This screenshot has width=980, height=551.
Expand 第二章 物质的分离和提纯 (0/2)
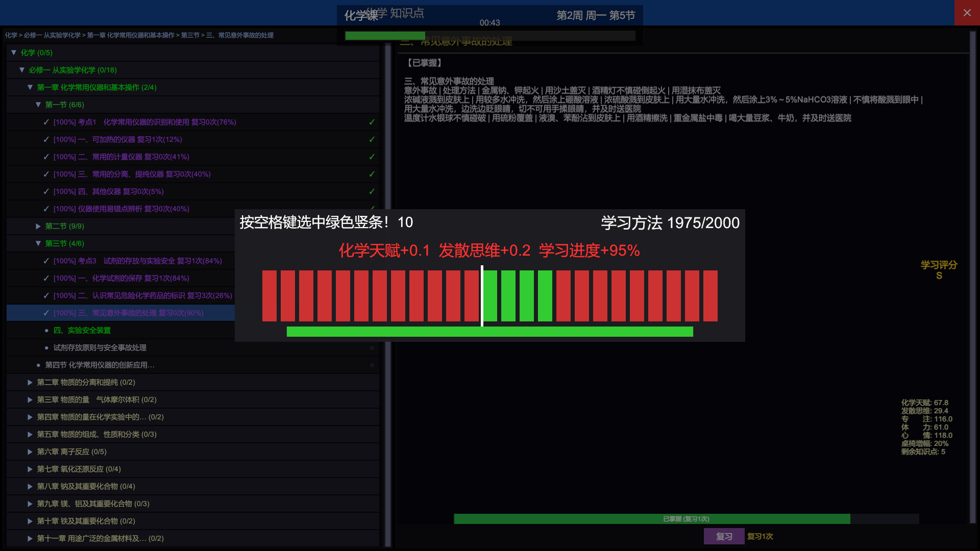pos(30,382)
